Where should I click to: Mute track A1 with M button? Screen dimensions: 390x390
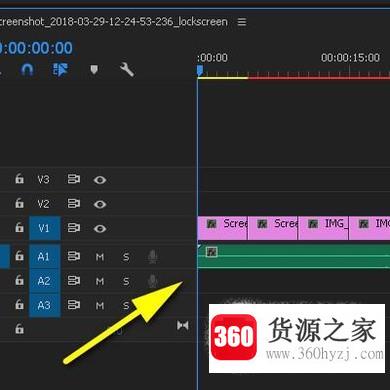tap(100, 257)
